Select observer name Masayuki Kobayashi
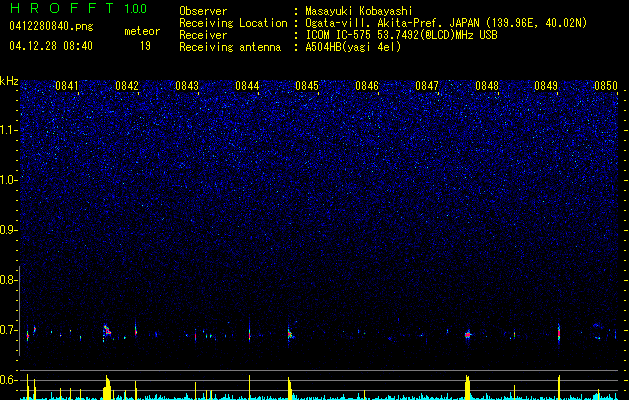Screen dimensions: 629x400 (x=359, y=11)
